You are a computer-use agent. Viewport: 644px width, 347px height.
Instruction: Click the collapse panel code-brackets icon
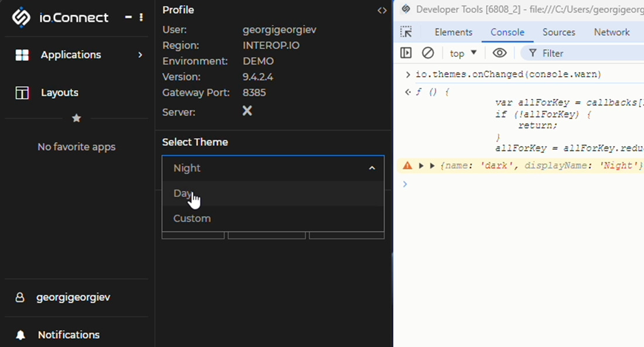pyautogui.click(x=382, y=11)
